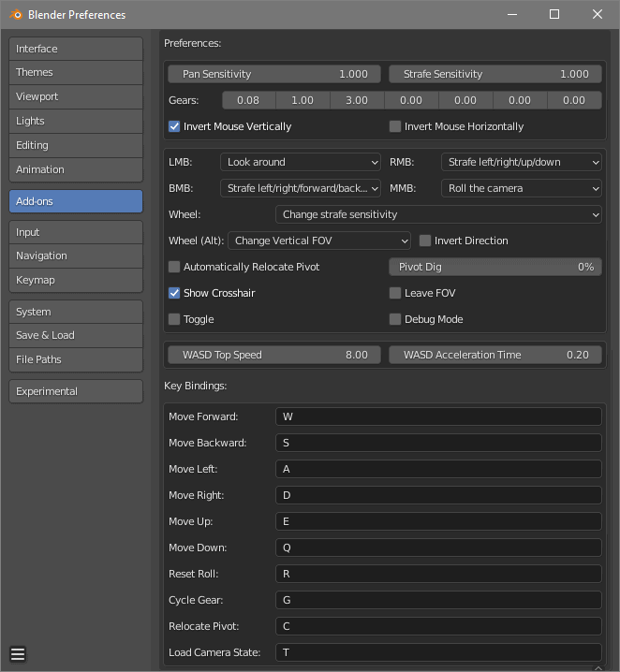The height and width of the screenshot is (672, 620).
Task: Click the WASD Acceleration Time field
Action: [x=495, y=355]
